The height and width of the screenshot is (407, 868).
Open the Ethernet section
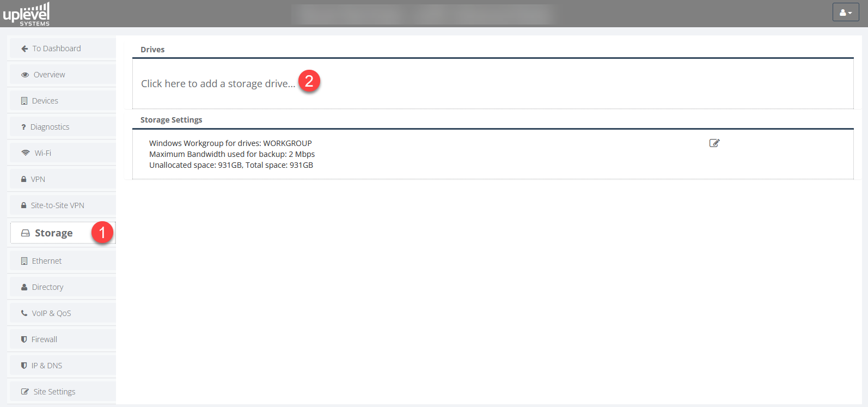click(x=62, y=261)
